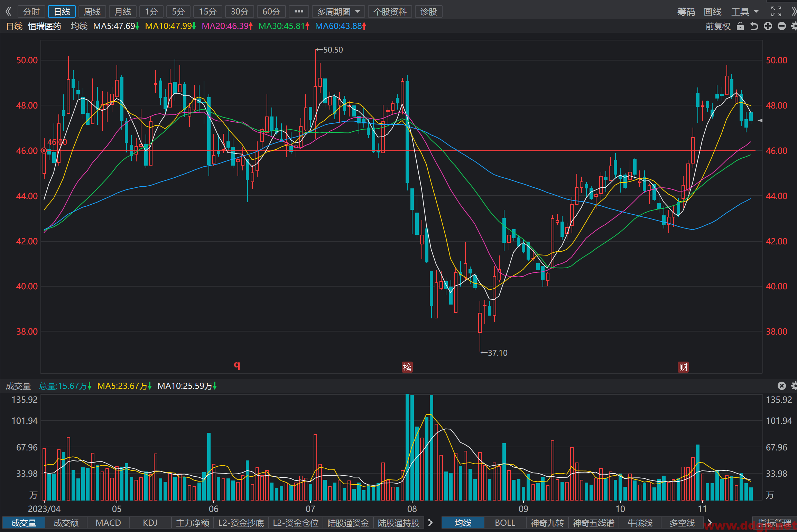Collapse left panel with double chevron
The height and width of the screenshot is (532, 797).
pos(8,11)
